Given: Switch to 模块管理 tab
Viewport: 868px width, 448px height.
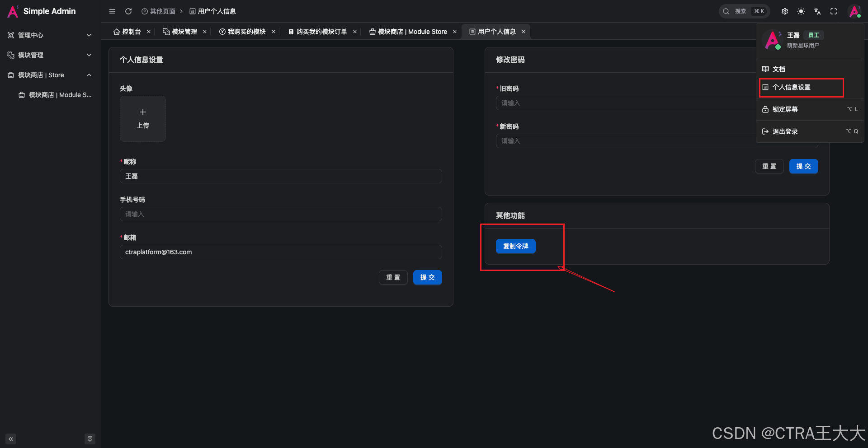Looking at the screenshot, I should pos(180,32).
